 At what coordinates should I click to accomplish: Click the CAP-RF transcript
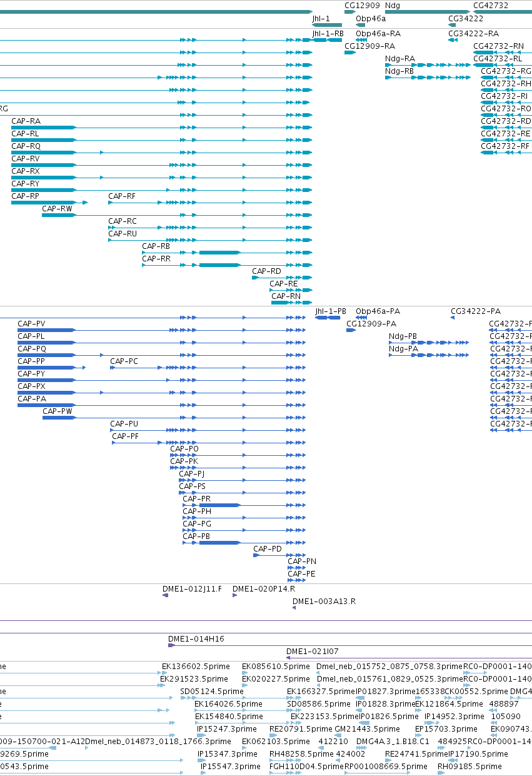click(x=210, y=203)
